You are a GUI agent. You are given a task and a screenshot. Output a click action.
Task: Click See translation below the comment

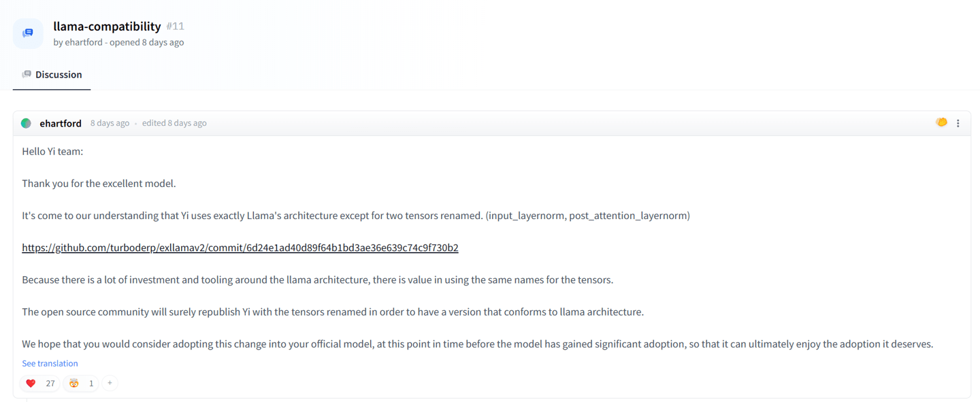pos(50,363)
